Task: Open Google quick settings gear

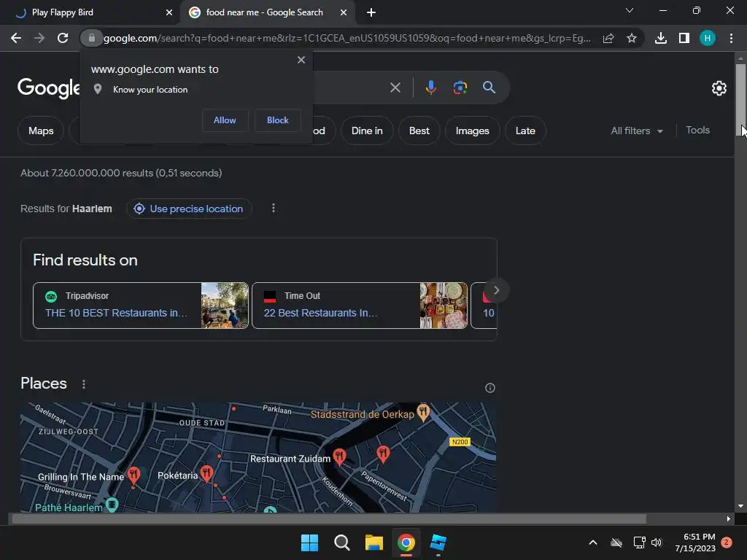Action: coord(719,88)
